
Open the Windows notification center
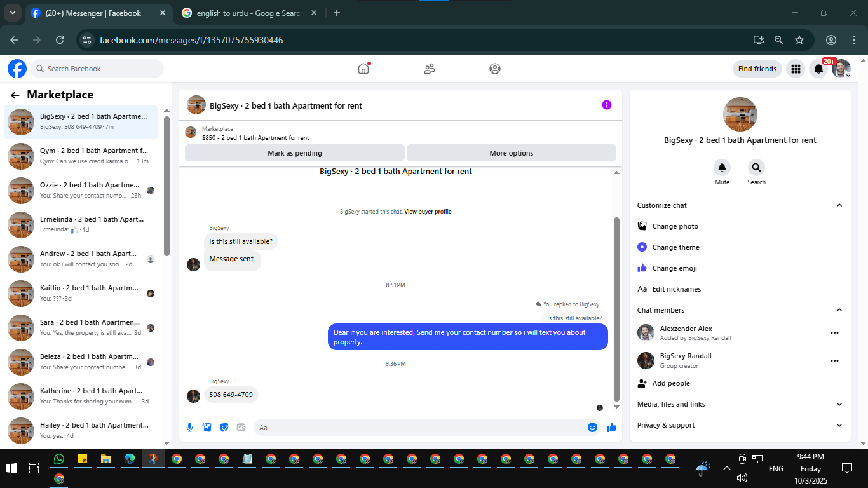coord(846,468)
